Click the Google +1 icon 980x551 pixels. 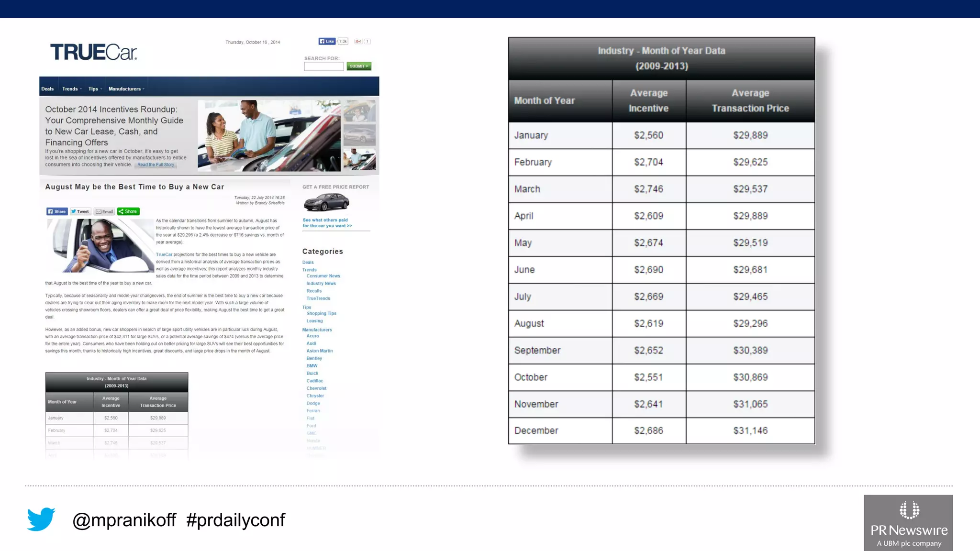pyautogui.click(x=358, y=42)
